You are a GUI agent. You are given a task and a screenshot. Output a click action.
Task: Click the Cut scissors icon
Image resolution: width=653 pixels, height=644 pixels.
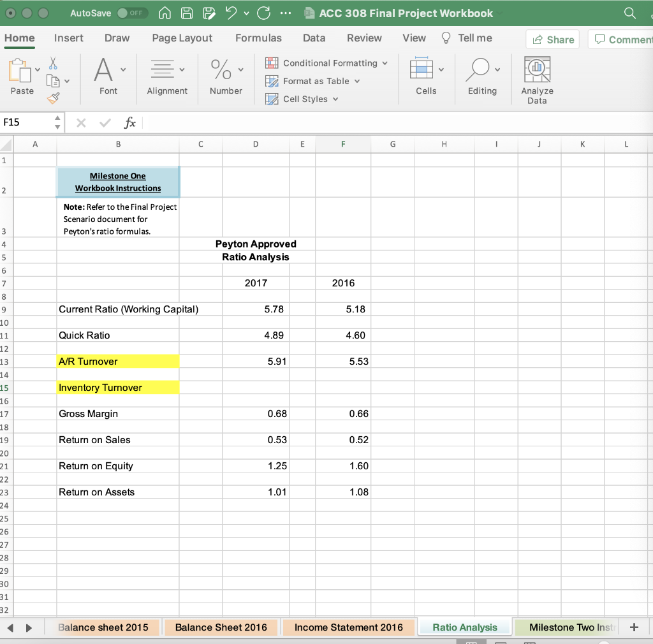click(53, 63)
